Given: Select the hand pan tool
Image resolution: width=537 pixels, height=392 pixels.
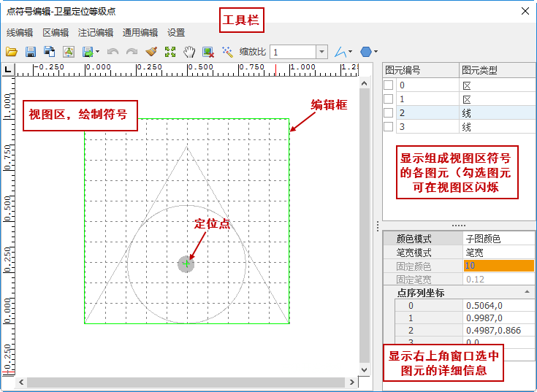Looking at the screenshot, I should (x=189, y=52).
